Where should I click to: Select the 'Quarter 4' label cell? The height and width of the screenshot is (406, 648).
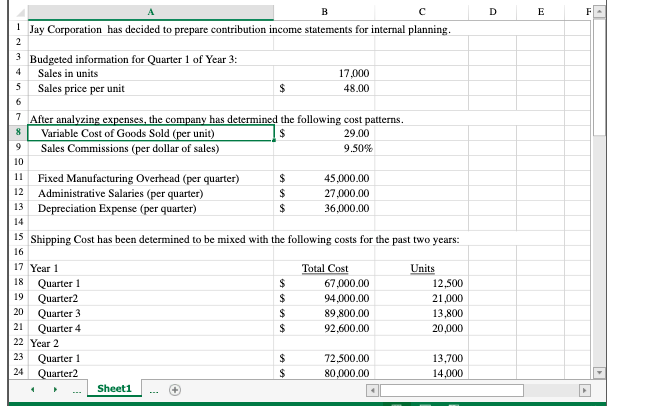pos(150,328)
